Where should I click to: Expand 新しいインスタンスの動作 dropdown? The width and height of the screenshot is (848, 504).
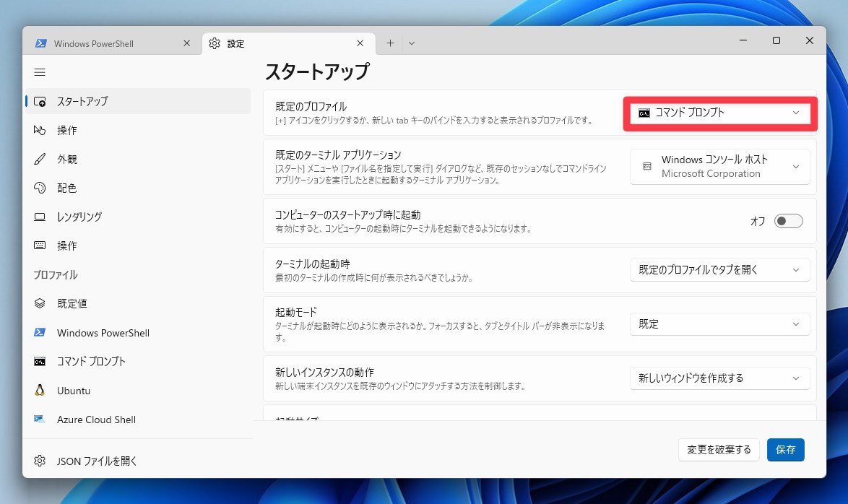tap(719, 378)
